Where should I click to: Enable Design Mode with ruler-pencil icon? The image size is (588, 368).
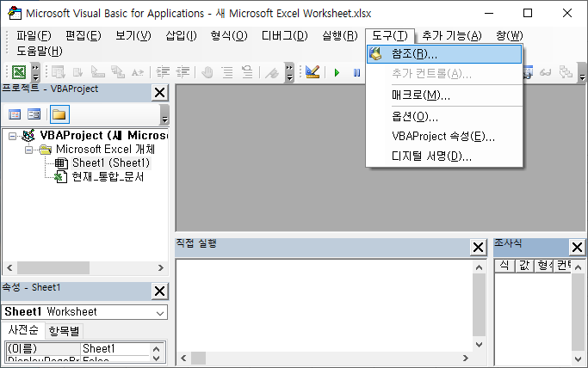313,72
